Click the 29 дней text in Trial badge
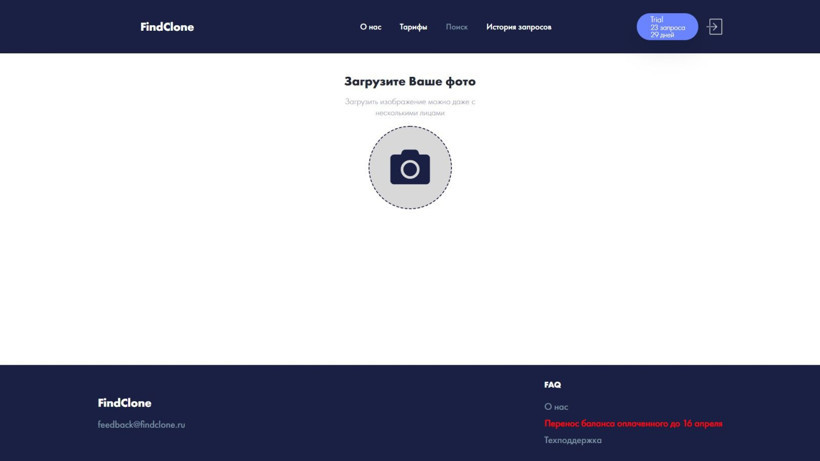The image size is (820, 461). click(x=662, y=35)
